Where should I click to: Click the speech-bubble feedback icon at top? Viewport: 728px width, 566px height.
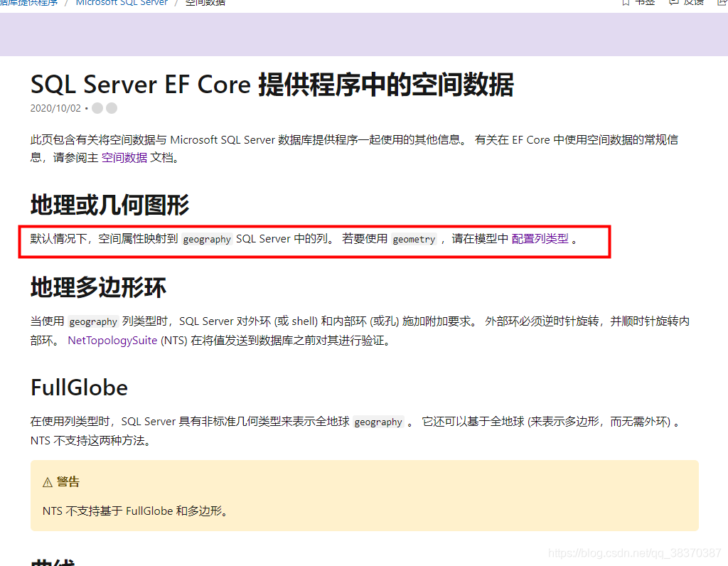pyautogui.click(x=674, y=2)
